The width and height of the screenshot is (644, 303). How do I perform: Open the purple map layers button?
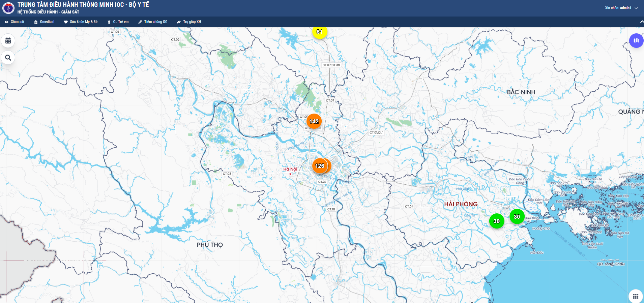coord(636,41)
